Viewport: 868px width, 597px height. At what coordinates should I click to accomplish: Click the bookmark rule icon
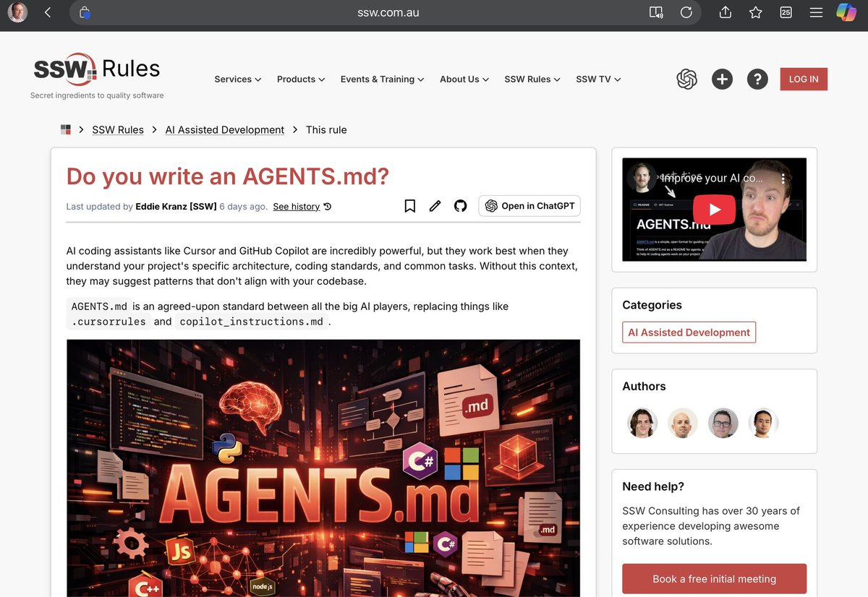(x=410, y=206)
